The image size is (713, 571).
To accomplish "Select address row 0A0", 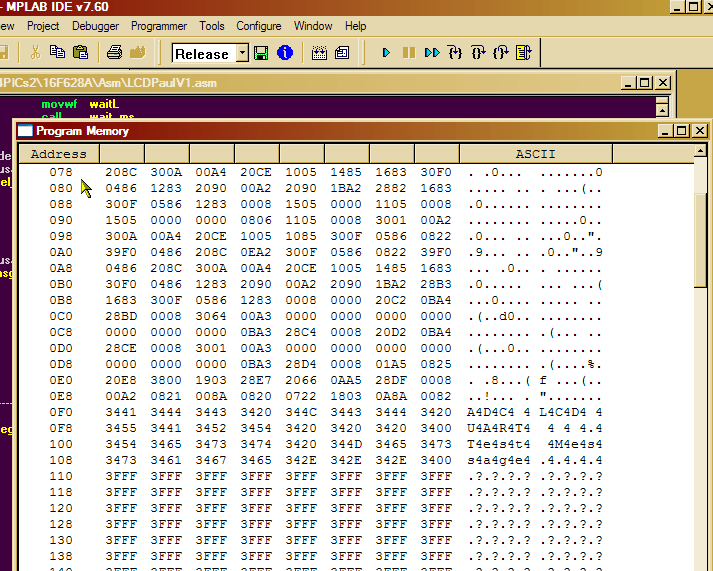I will [61, 252].
